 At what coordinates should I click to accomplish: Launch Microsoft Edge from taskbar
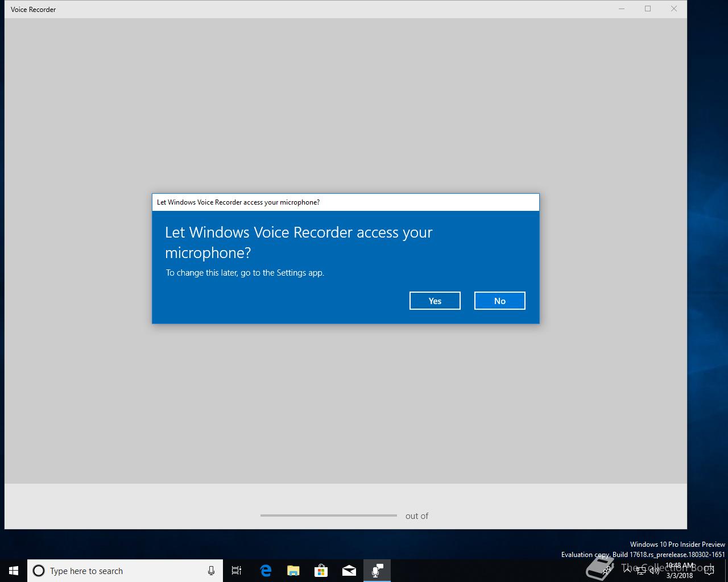click(x=266, y=571)
